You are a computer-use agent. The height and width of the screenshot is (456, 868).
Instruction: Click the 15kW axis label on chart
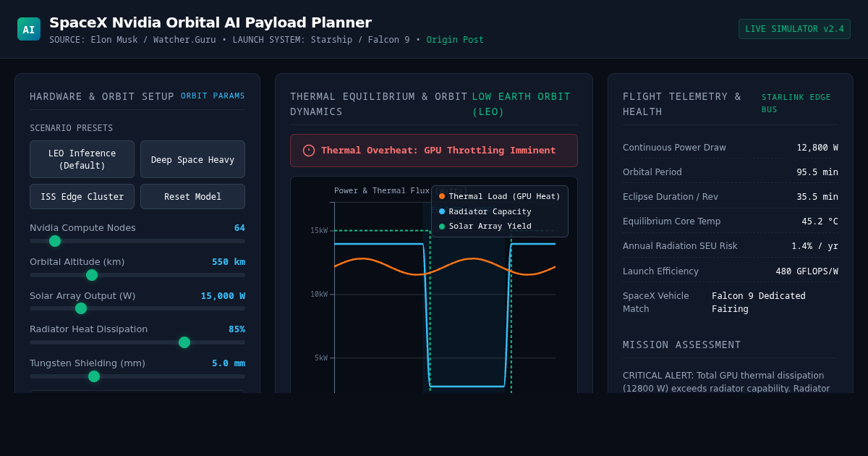pyautogui.click(x=319, y=231)
